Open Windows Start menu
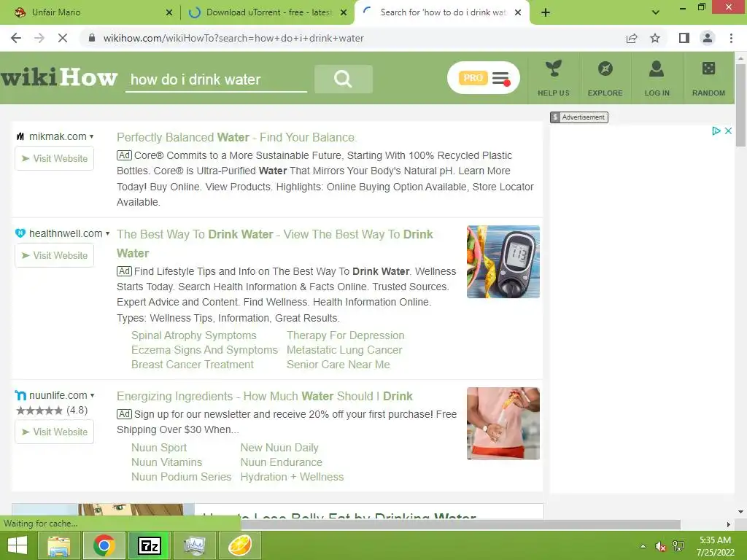The height and width of the screenshot is (560, 747). [x=18, y=545]
